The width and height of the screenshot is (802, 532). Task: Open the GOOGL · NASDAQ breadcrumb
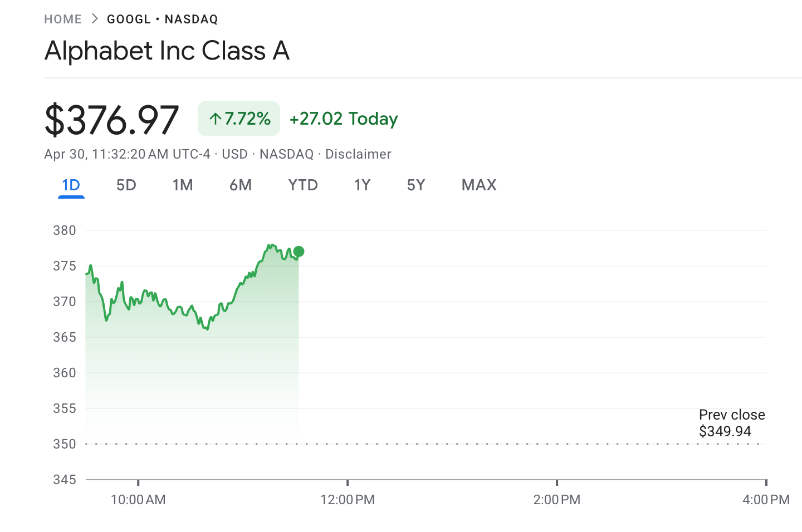tap(162, 19)
